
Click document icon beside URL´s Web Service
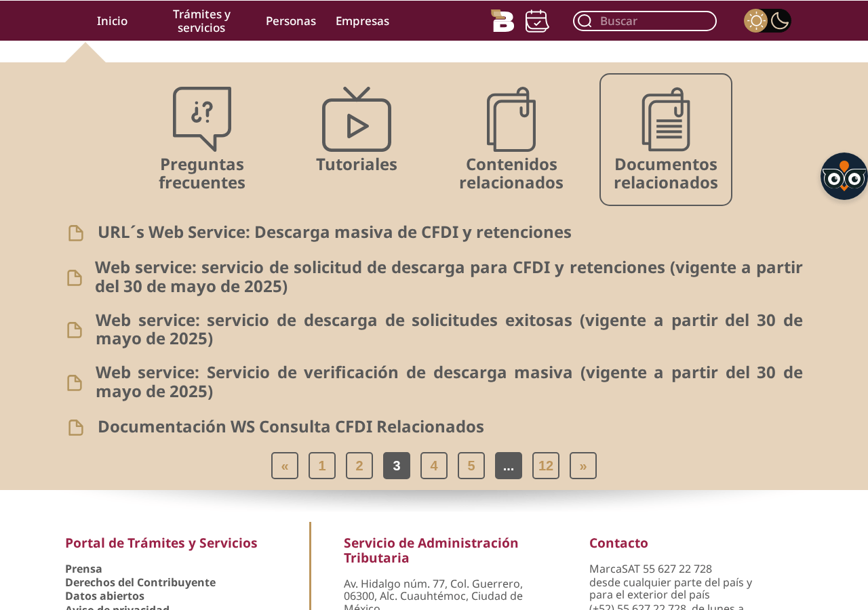[76, 233]
